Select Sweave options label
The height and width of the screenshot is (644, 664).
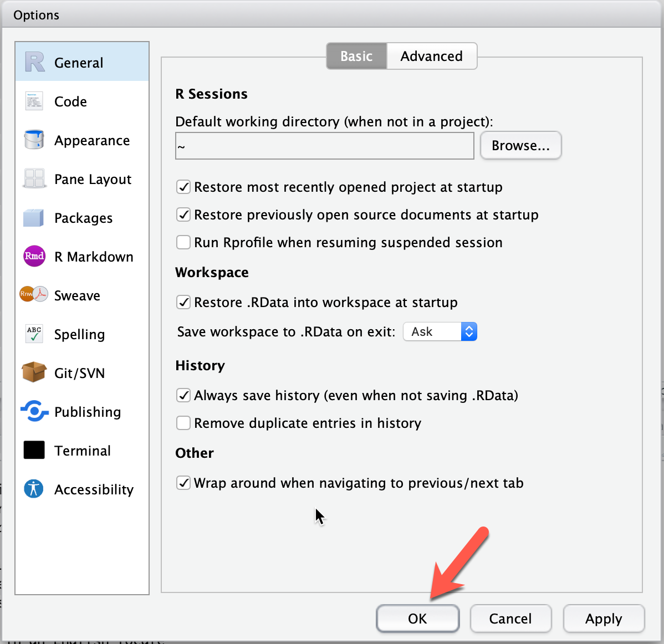77,295
